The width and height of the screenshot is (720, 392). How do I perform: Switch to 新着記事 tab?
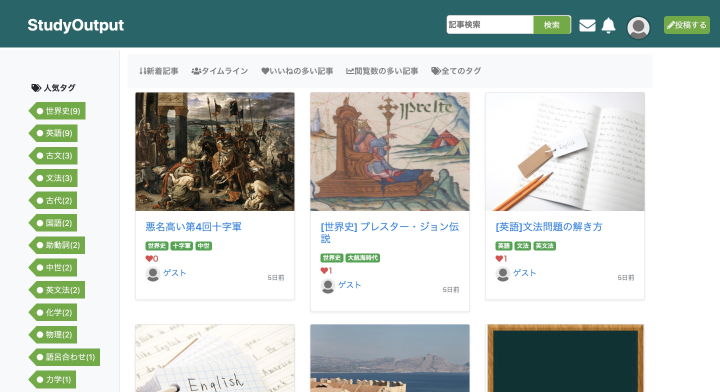(x=159, y=71)
